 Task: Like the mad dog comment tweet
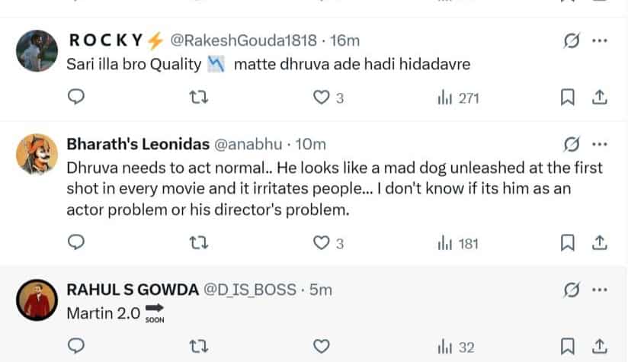coord(322,243)
